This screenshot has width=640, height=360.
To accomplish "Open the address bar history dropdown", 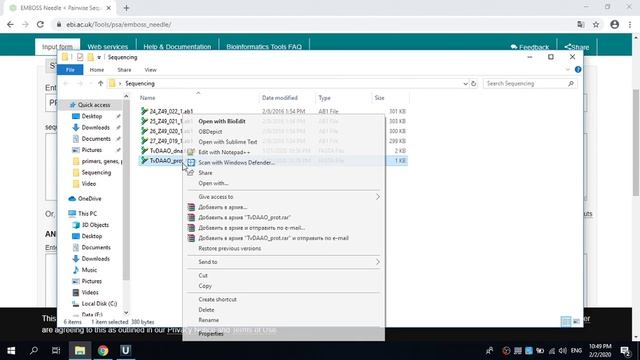I will click(465, 84).
